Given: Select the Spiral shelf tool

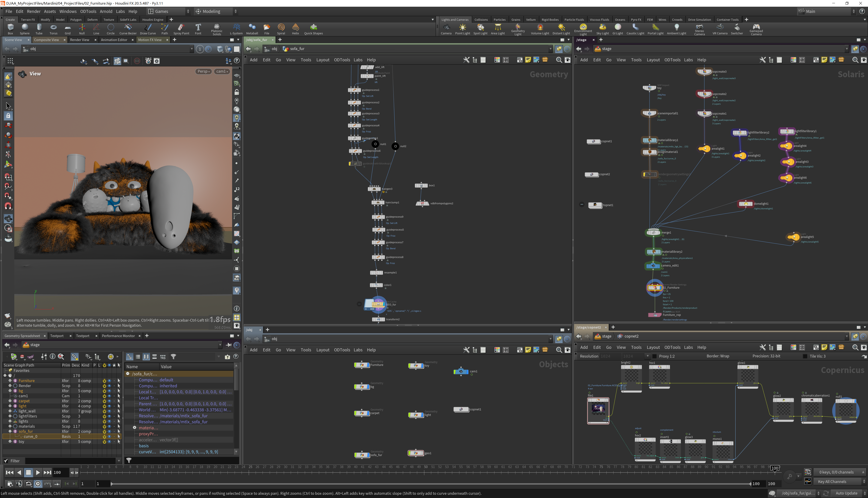Looking at the screenshot, I should coord(281,29).
